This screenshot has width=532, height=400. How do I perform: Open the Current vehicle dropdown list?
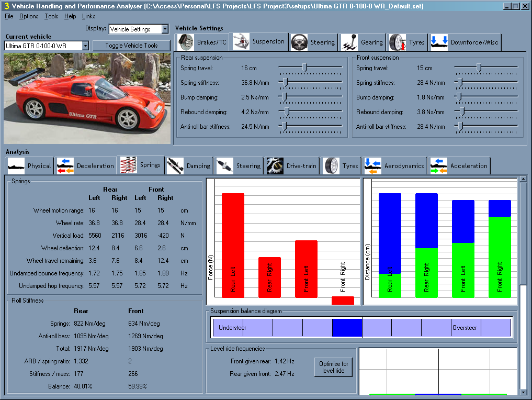[x=85, y=46]
